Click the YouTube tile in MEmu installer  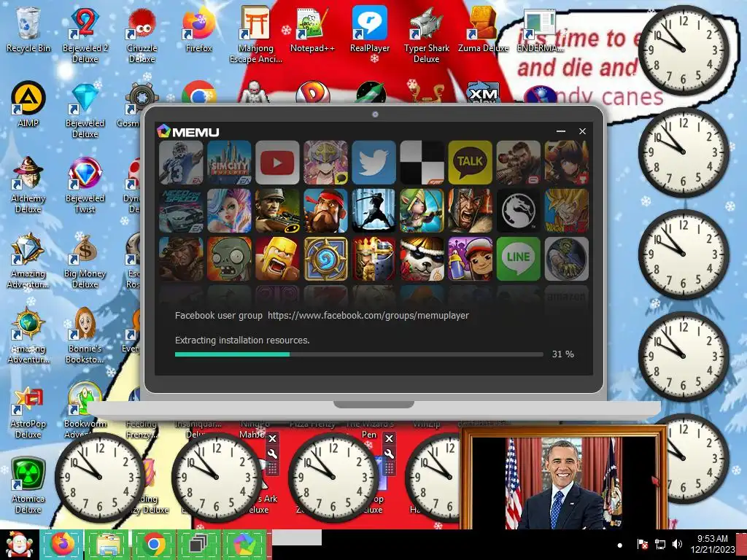point(277,163)
